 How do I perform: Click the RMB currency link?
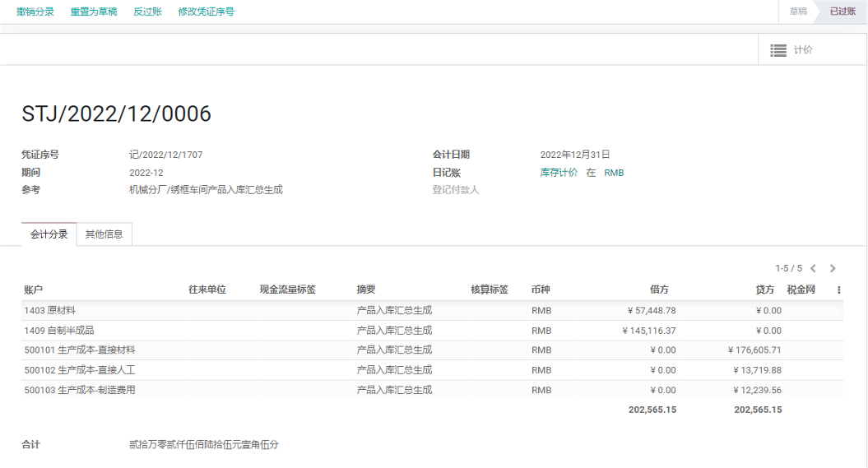[x=614, y=173]
